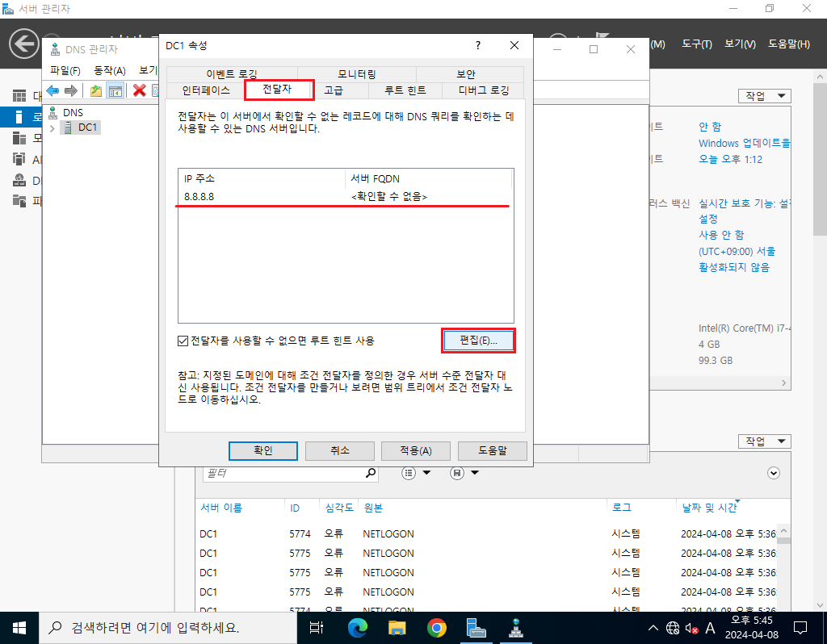Open the 보안 tab
The image size is (827, 644).
tap(466, 74)
